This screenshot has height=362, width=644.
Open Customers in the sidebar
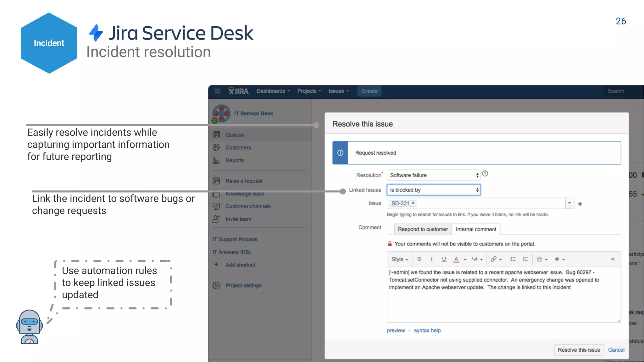point(238,148)
